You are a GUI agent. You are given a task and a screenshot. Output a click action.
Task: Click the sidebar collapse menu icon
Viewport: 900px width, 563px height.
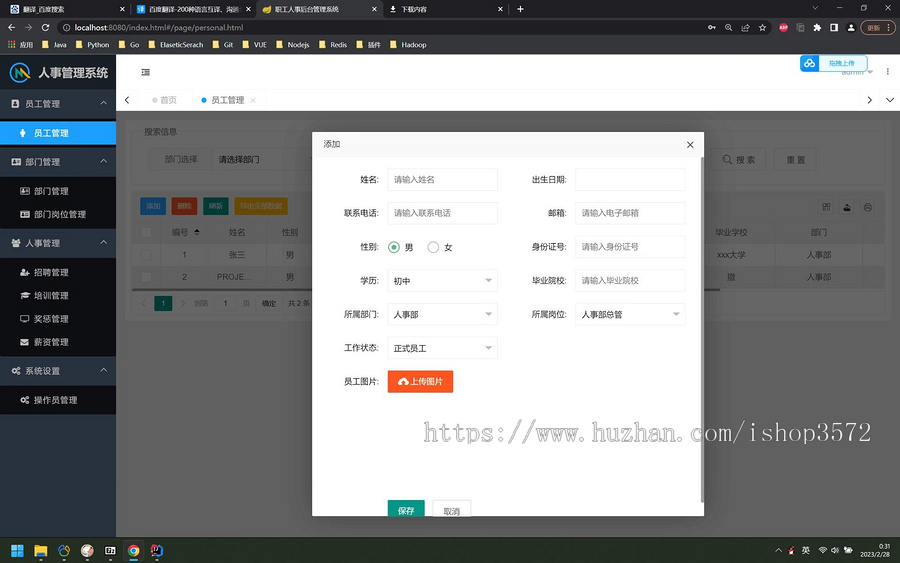tap(145, 72)
